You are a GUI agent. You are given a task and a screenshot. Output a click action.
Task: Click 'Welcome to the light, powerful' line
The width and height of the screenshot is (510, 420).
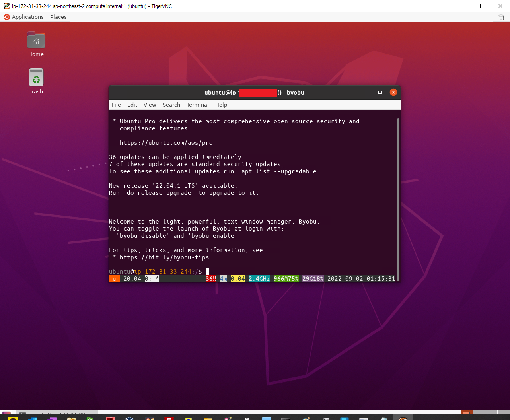(x=214, y=222)
